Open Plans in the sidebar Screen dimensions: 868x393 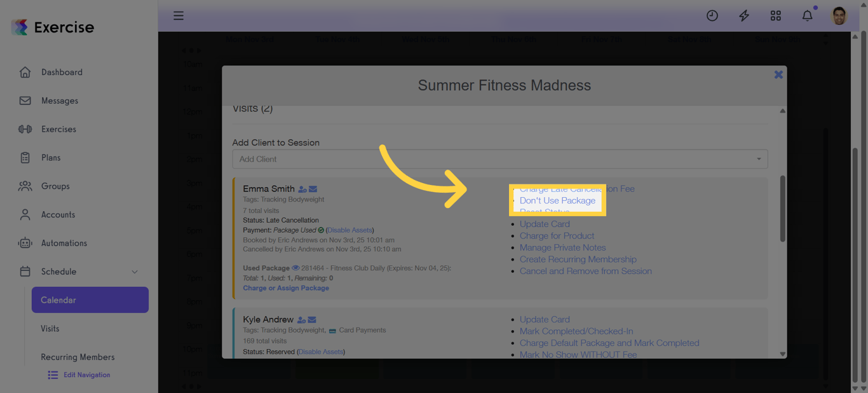51,158
